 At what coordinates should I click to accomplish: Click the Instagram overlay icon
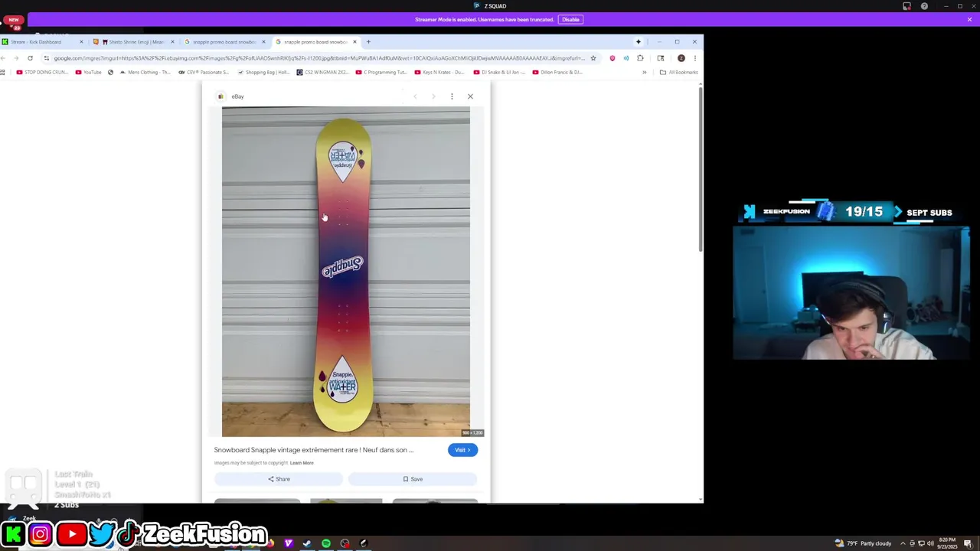tap(41, 533)
